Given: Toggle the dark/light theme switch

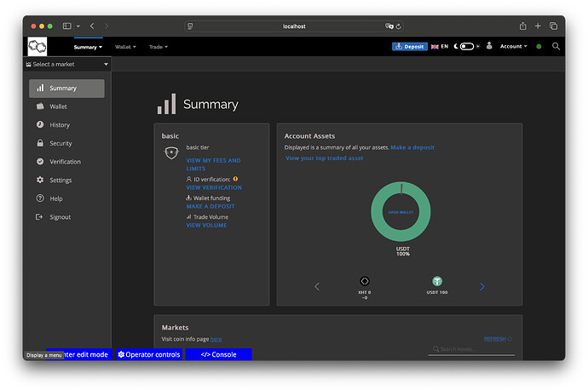Looking at the screenshot, I should [466, 46].
